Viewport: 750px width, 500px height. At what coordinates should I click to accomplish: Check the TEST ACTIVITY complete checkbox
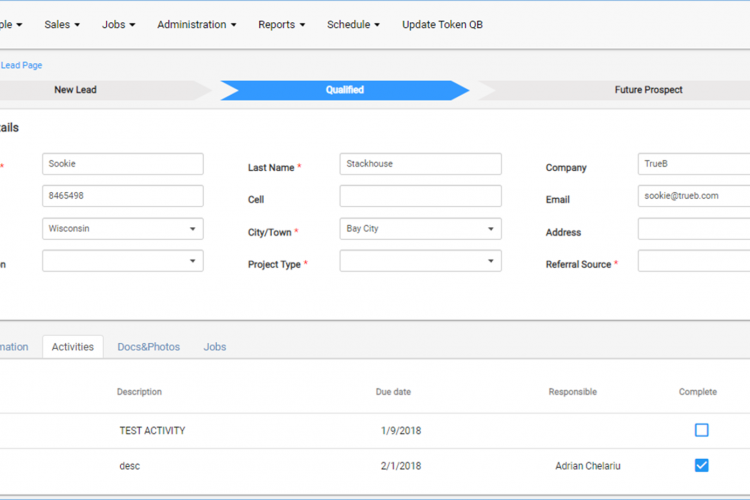coord(701,430)
